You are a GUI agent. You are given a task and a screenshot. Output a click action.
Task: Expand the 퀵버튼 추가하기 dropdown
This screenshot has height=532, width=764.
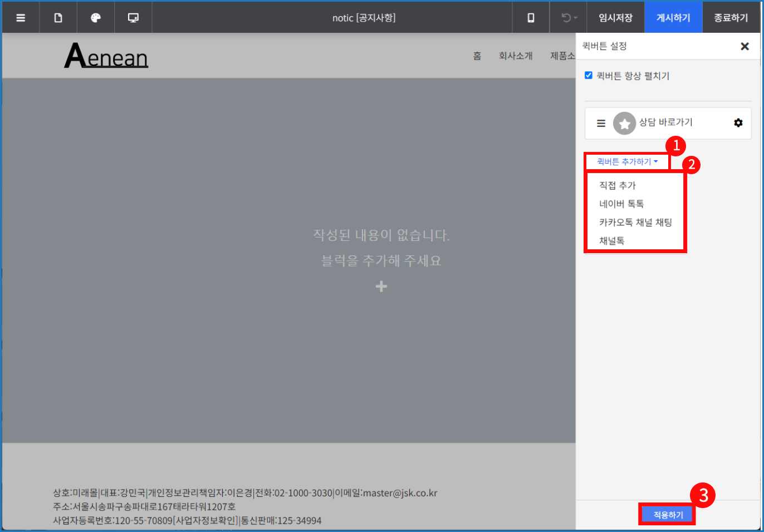coord(627,162)
